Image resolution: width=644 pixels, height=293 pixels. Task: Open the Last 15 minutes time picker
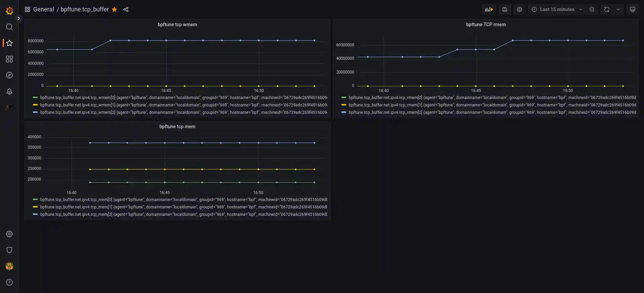pyautogui.click(x=557, y=9)
